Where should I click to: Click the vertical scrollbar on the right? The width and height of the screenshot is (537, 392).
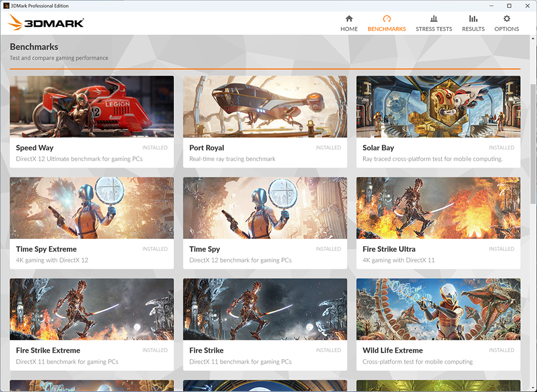click(533, 144)
